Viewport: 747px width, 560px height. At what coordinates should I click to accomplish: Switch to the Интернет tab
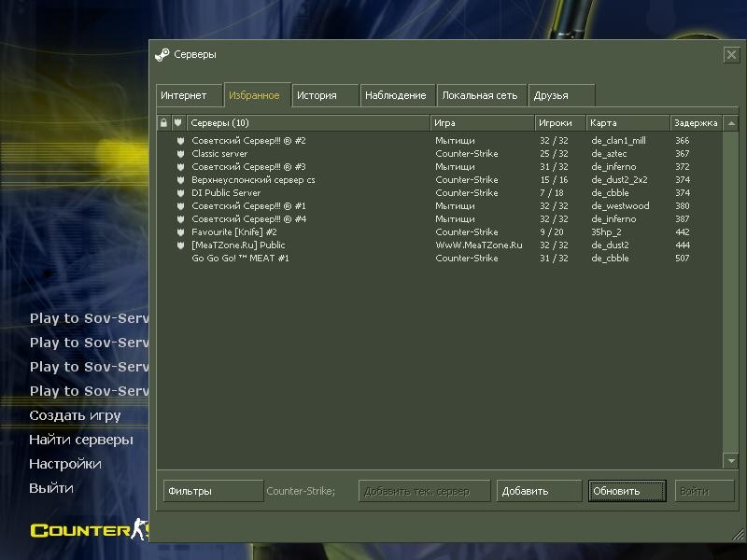pos(190,95)
